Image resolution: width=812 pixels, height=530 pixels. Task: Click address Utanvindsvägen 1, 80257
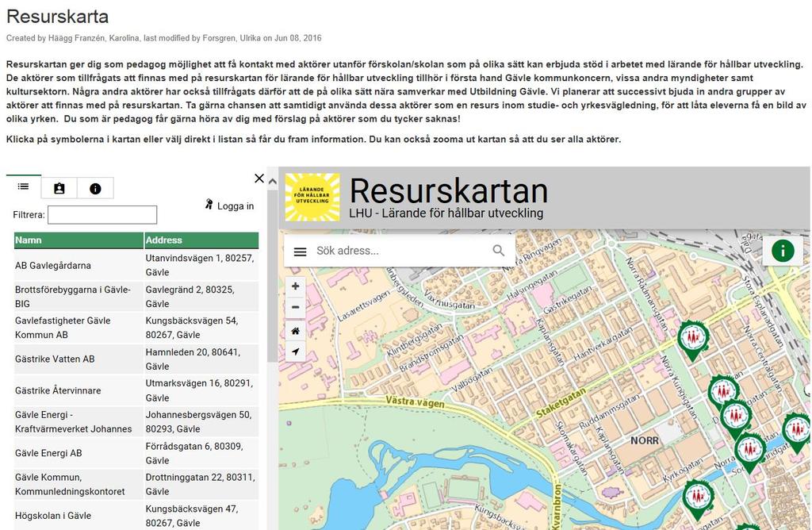coord(201,265)
